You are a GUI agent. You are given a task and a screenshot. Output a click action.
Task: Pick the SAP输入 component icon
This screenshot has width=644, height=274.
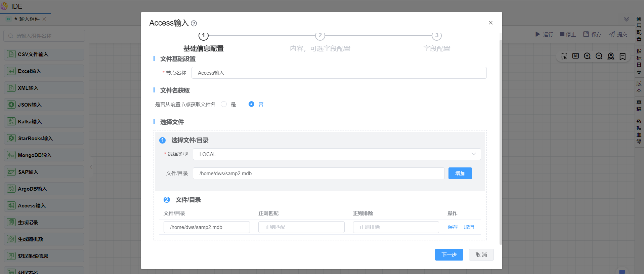(11, 172)
